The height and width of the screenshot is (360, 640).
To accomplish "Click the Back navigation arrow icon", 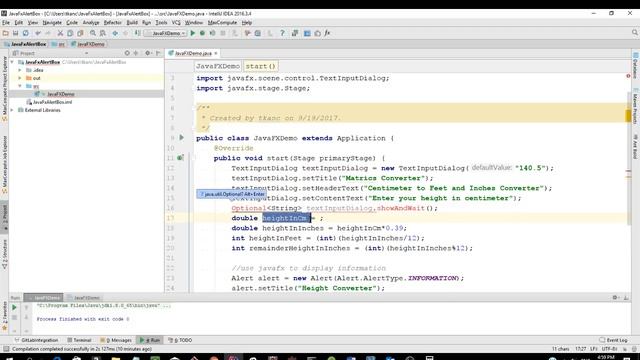I will 115,33.
